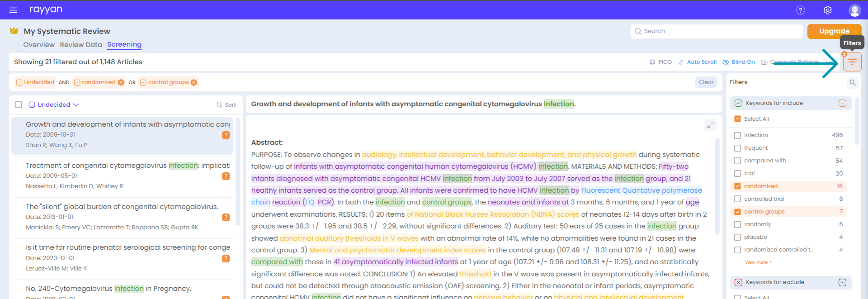Remove the control groups filter chip
This screenshot has width=868, height=299.
(x=194, y=82)
